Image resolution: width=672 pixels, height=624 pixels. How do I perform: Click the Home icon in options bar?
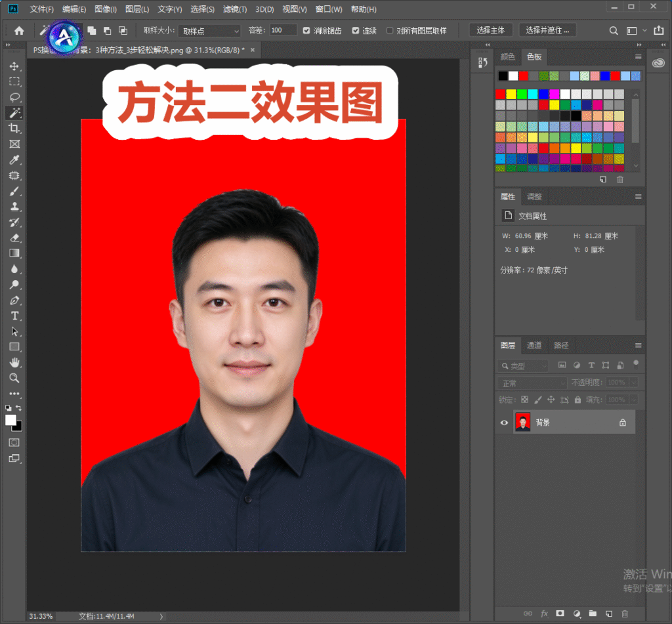pyautogui.click(x=19, y=30)
